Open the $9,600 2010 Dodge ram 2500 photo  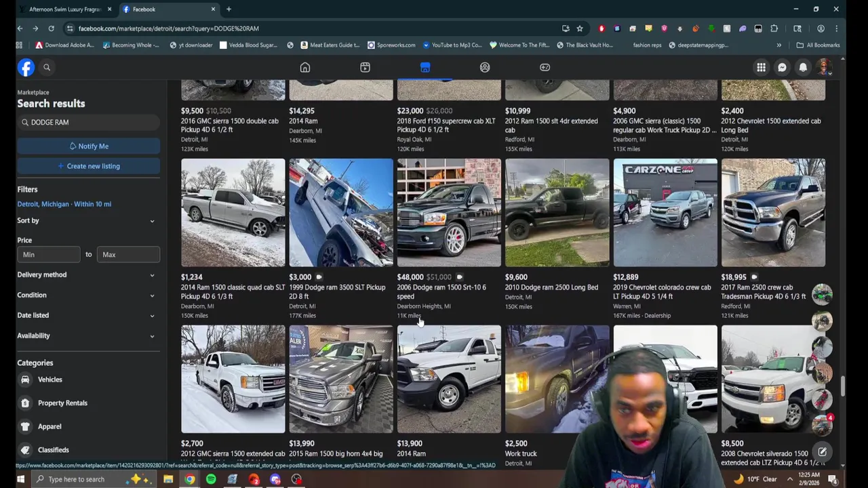(557, 213)
